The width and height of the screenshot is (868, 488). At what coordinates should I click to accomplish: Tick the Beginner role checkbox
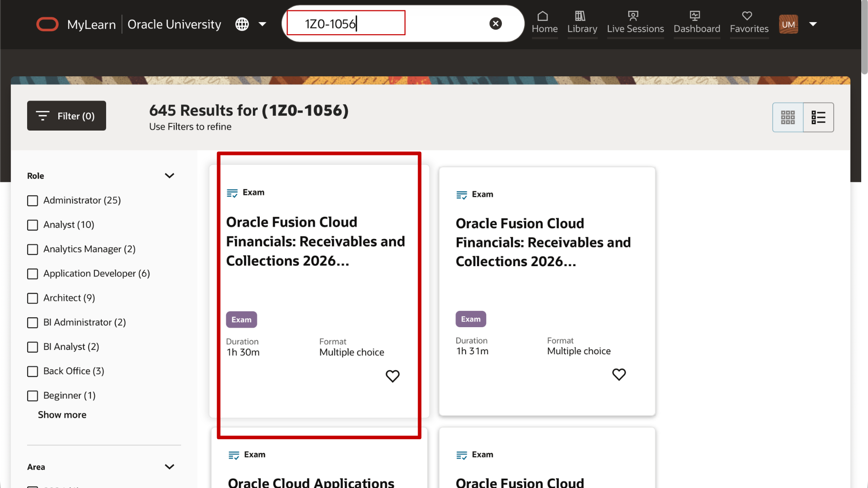pyautogui.click(x=32, y=396)
